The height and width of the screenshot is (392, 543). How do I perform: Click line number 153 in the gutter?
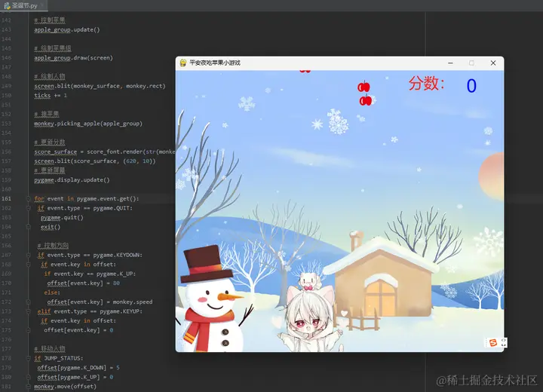[6, 124]
